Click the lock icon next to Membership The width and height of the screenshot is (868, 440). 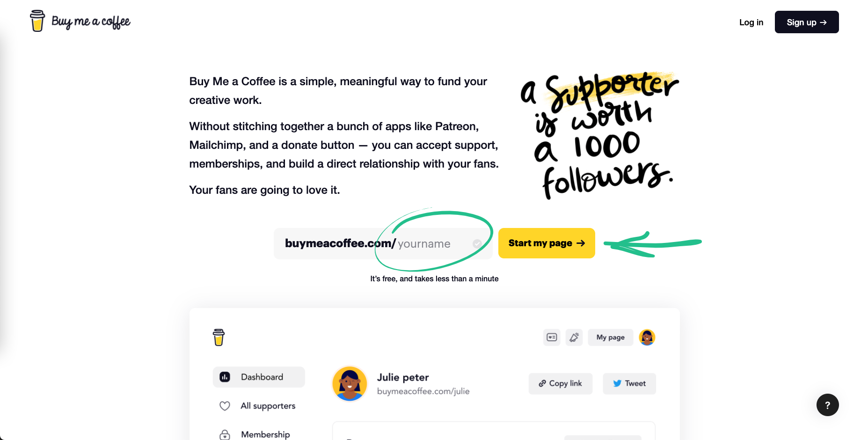coord(225,435)
